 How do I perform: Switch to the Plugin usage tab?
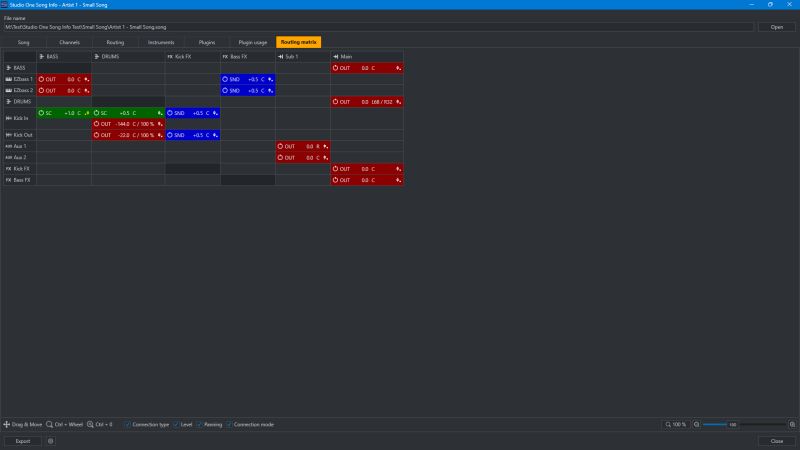[x=253, y=42]
